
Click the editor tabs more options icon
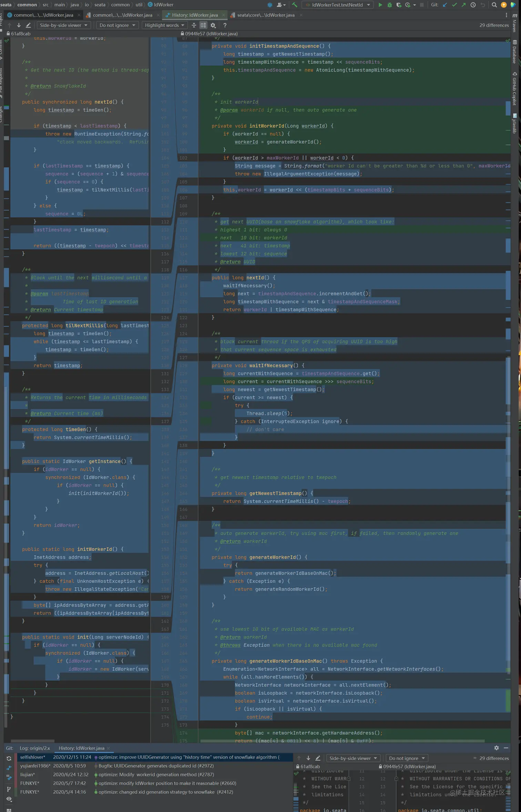click(x=506, y=15)
